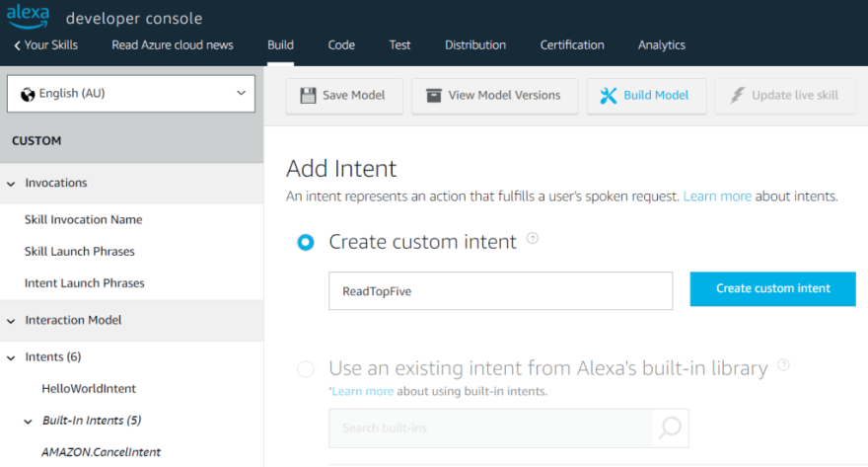
Task: Click the archive box View Model Versions icon
Action: [433, 96]
